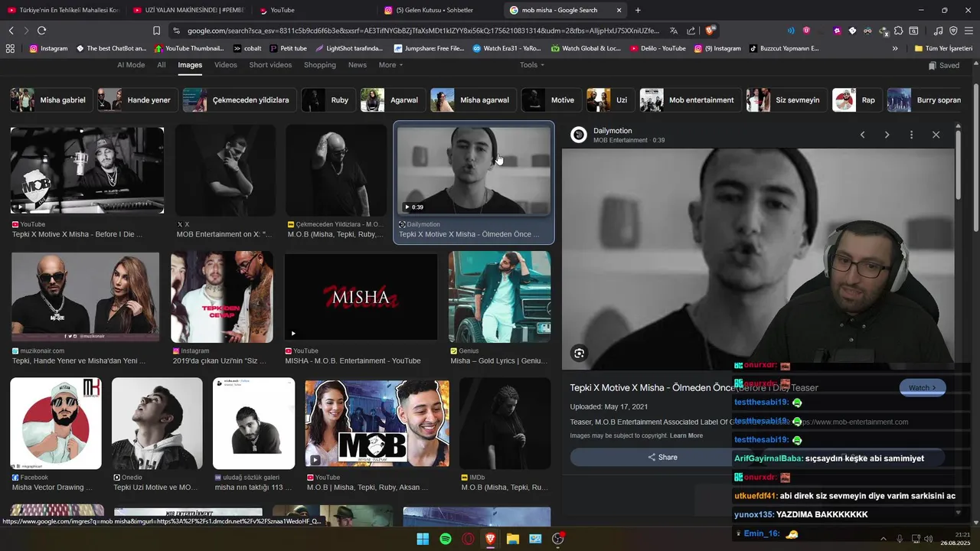The height and width of the screenshot is (551, 980).
Task: Switch to the AI Mode tab
Action: point(131,65)
